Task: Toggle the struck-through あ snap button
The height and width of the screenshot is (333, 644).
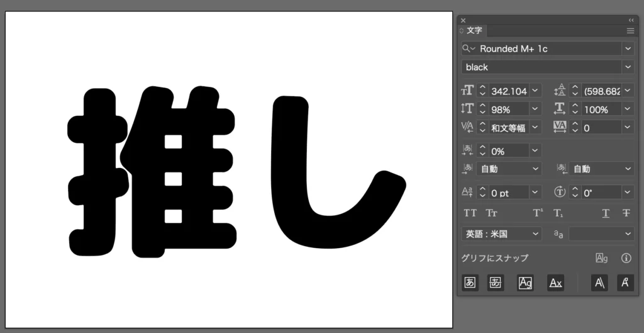Action: tap(496, 283)
